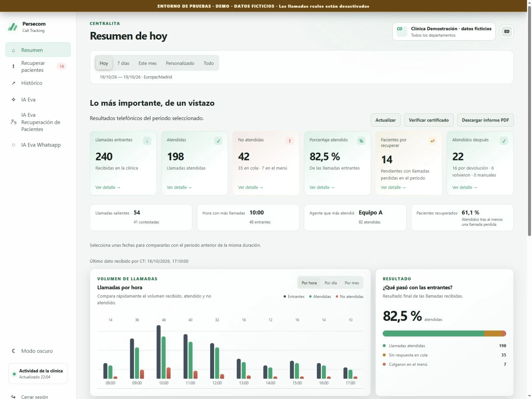The width and height of the screenshot is (532, 399).
Task: Click the orange segment of the result bar
Action: 493,334
